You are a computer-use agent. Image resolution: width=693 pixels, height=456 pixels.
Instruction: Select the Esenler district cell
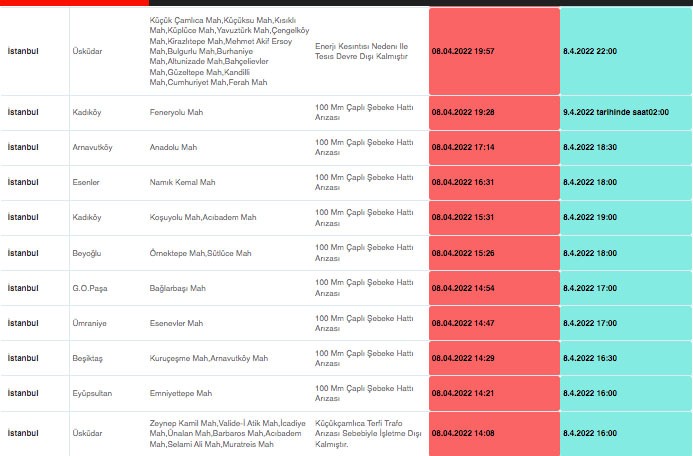tap(87, 182)
